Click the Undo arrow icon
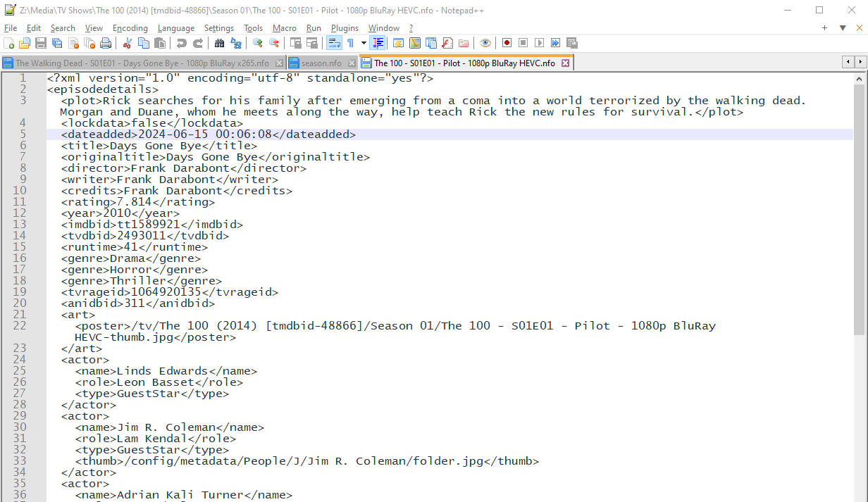The image size is (868, 502). click(182, 43)
